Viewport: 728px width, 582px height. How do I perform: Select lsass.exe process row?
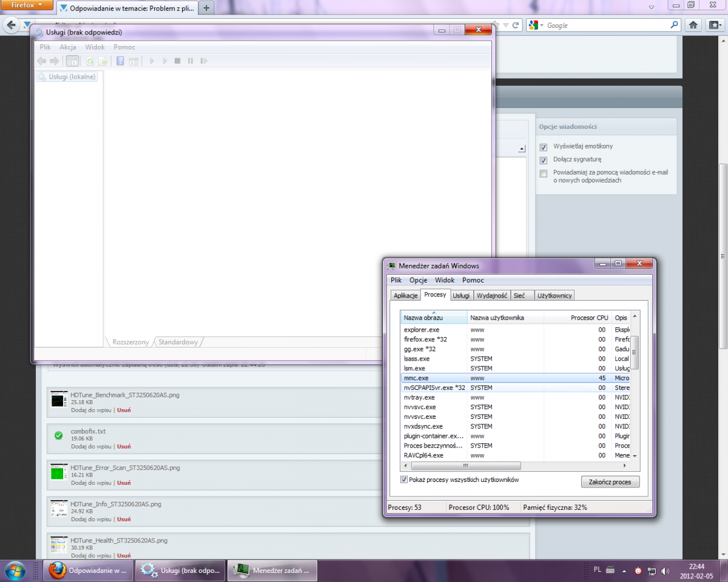tap(516, 358)
